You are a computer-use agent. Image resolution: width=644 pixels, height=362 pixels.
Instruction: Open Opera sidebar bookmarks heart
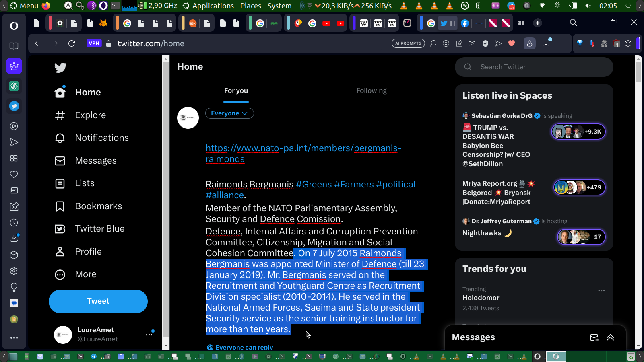coord(14,175)
